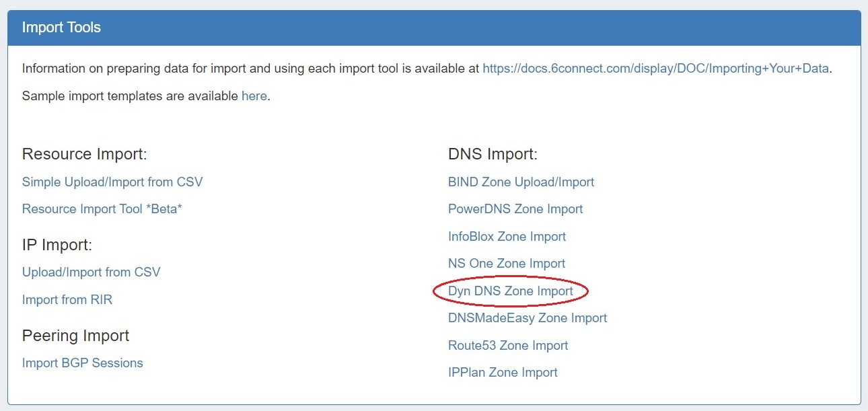
Task: Open the Import from RIR link
Action: (x=67, y=299)
